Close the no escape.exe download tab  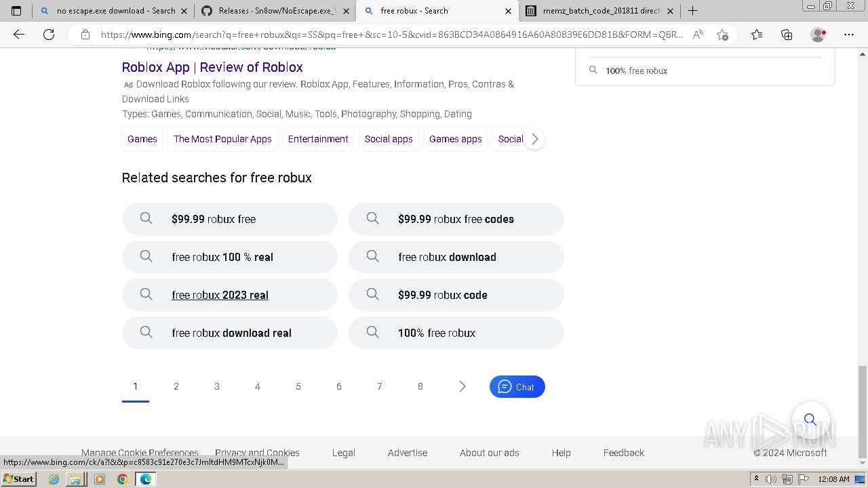[x=184, y=11]
